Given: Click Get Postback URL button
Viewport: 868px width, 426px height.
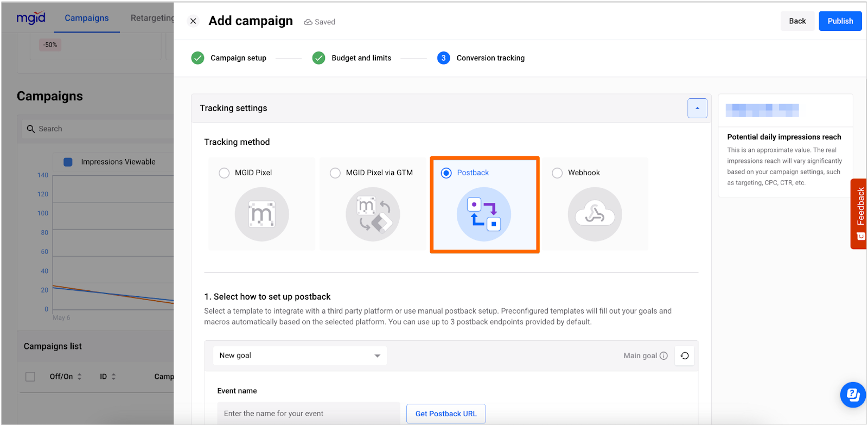Looking at the screenshot, I should click(446, 414).
